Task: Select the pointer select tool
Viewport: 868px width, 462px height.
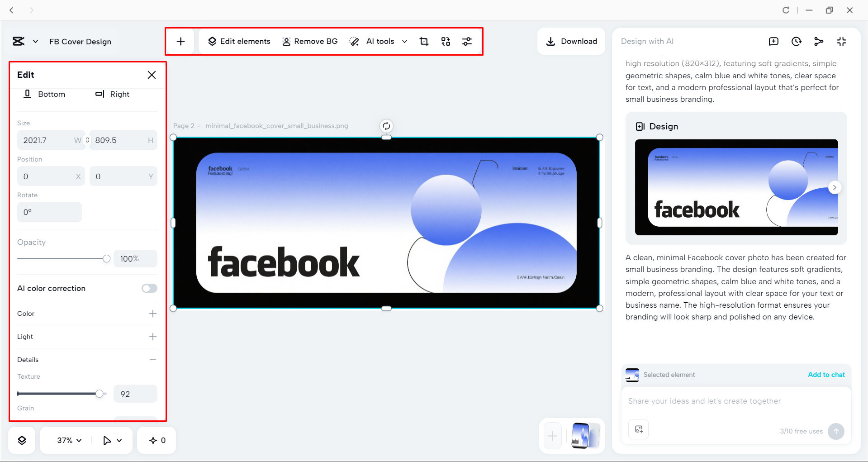Action: pyautogui.click(x=107, y=440)
